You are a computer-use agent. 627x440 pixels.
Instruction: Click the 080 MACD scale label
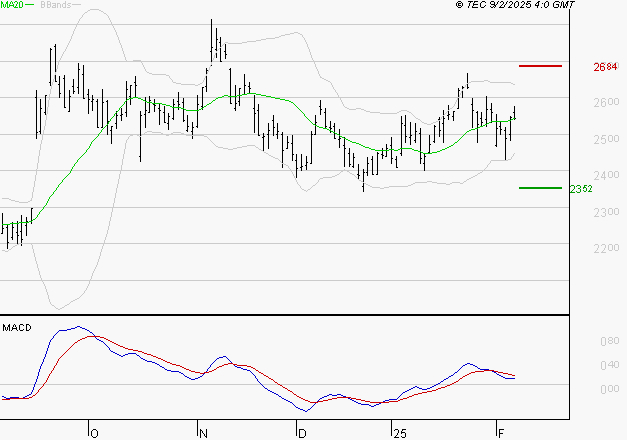607,342
